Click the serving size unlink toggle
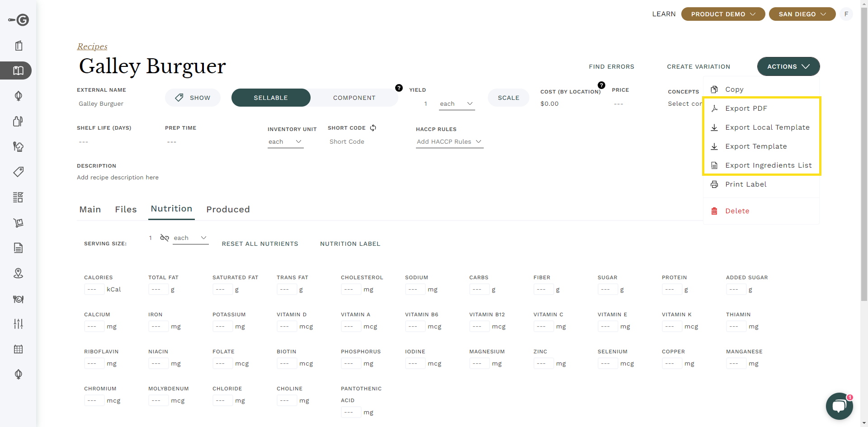This screenshot has width=868, height=427. [165, 237]
